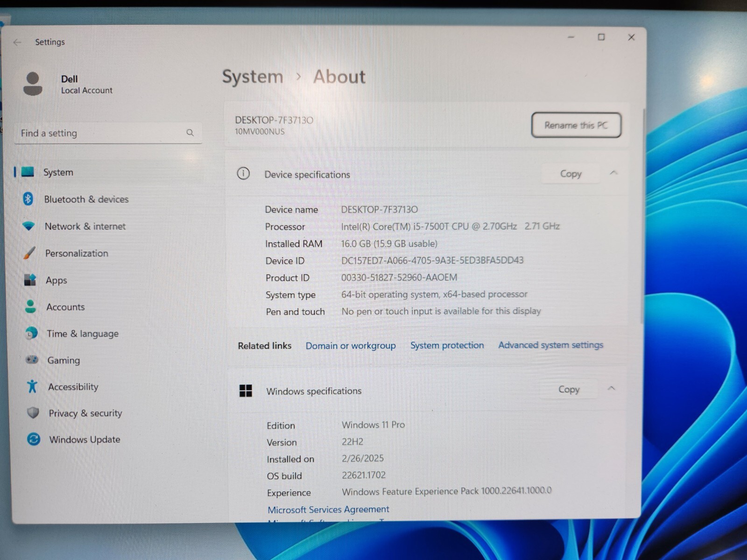Click the Edition value Windows 11 Pro
Image resolution: width=747 pixels, height=560 pixels.
pyautogui.click(x=373, y=425)
